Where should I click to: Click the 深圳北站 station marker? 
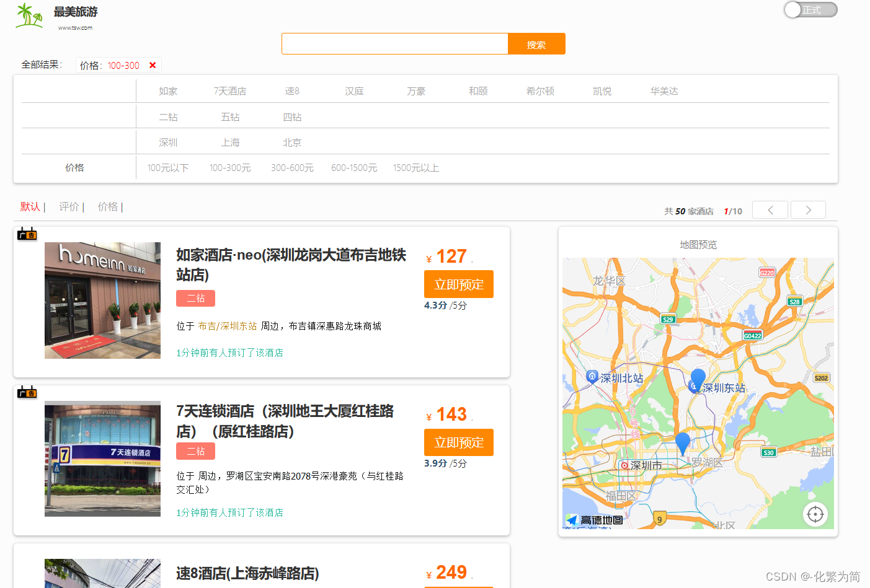[x=592, y=377]
